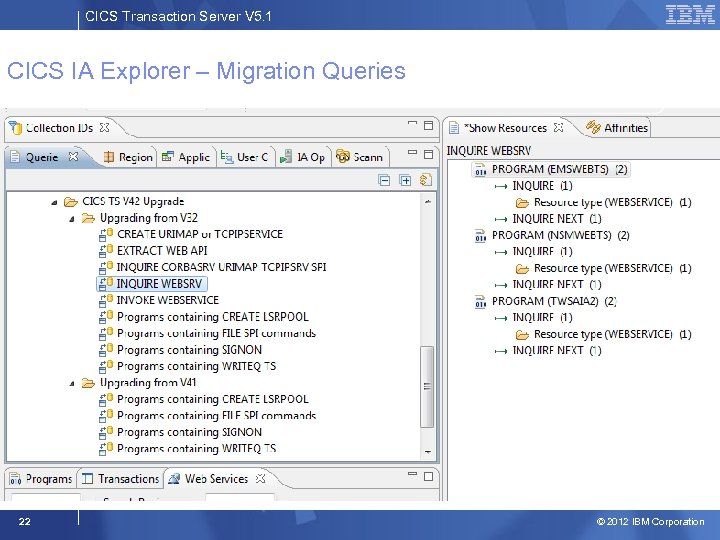
Task: Click arrow icon beside INQUIRE NEXT under NSMWEBTS
Action: coord(501,285)
